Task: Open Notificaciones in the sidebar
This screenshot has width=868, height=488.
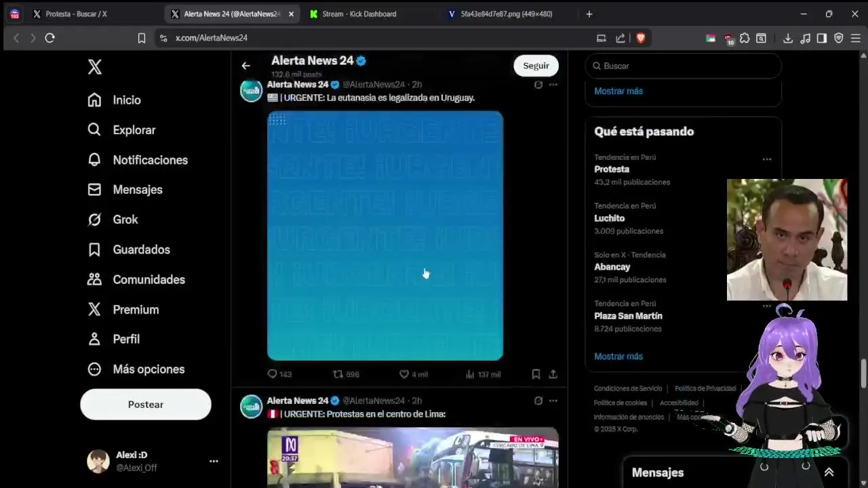Action: click(138, 160)
